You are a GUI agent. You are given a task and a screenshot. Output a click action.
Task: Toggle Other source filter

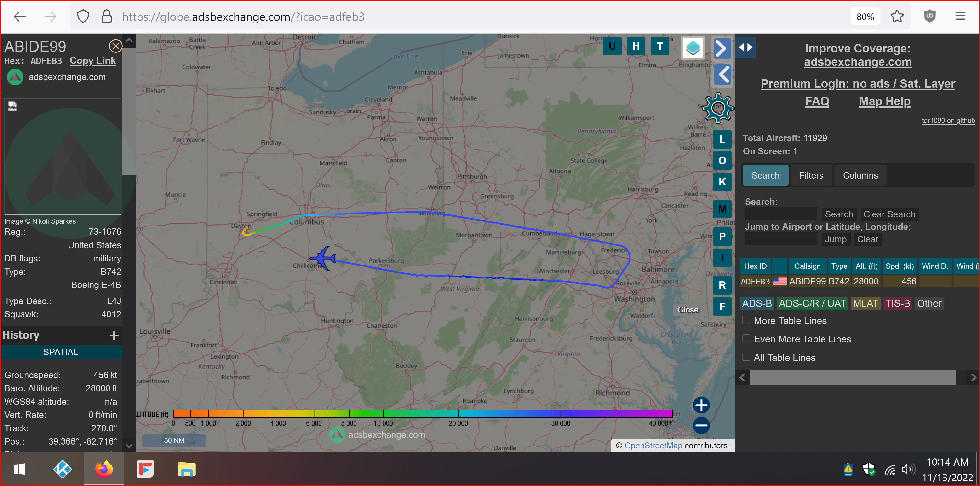pos(929,303)
